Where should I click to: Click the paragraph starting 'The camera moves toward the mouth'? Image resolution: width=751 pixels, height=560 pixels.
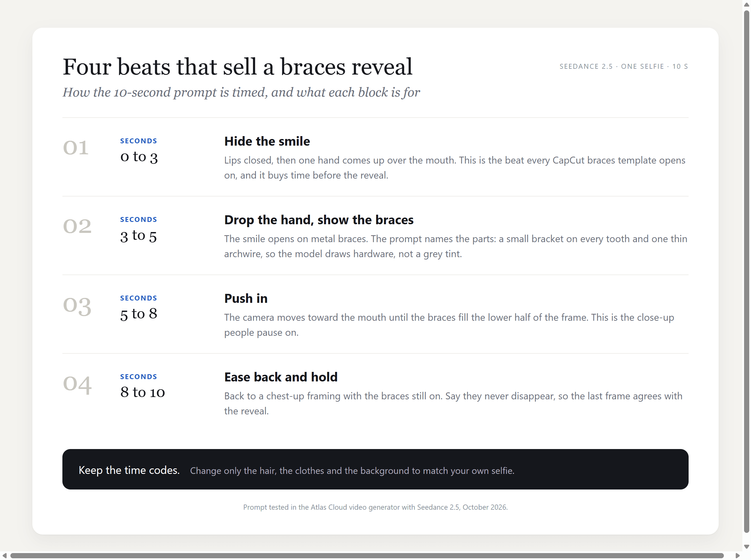449,325
